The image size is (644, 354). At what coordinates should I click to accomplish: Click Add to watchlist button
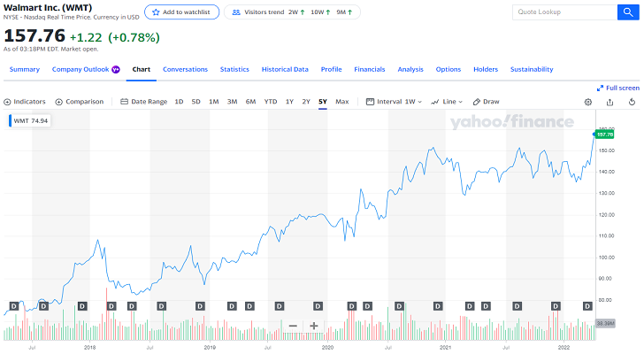(x=181, y=12)
